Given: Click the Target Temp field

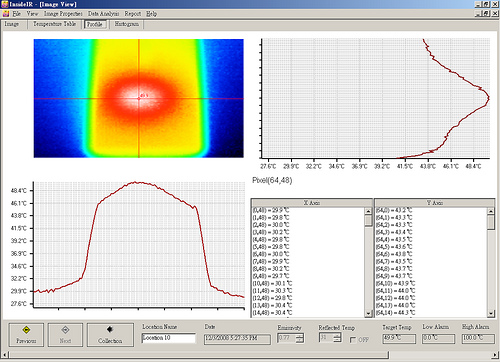Looking at the screenshot, I should tap(399, 339).
